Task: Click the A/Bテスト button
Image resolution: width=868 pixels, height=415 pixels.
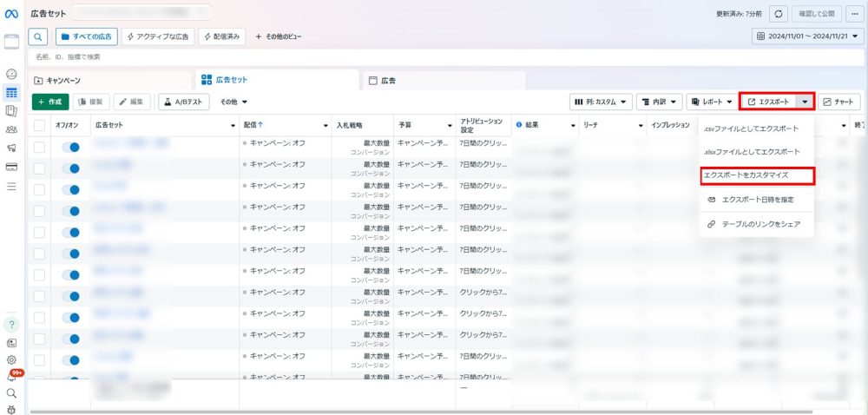Action: coord(184,102)
